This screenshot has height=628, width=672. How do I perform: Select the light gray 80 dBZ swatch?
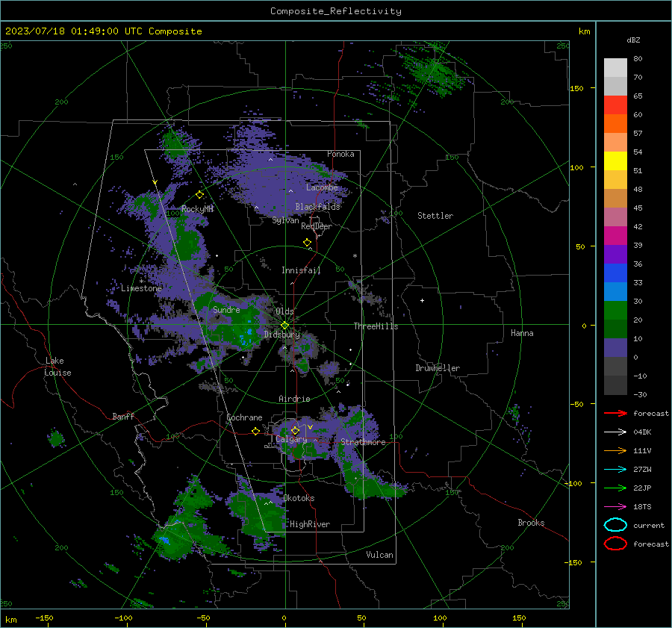click(615, 67)
